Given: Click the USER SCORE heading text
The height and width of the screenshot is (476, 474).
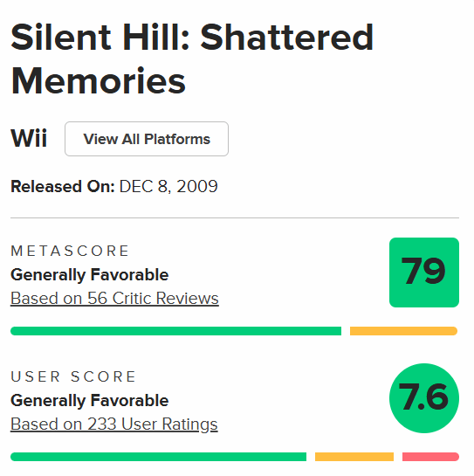Looking at the screenshot, I should pyautogui.click(x=73, y=376).
